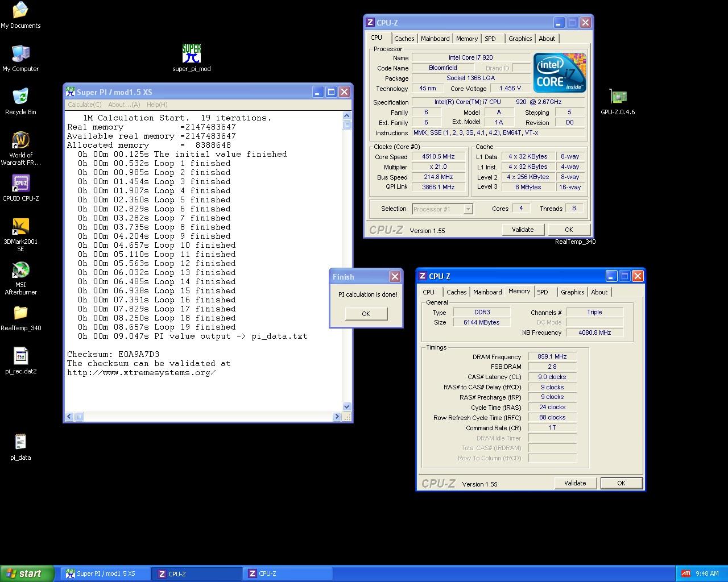Activate Super PI / mod1.5 XS taskbar button

(x=106, y=573)
